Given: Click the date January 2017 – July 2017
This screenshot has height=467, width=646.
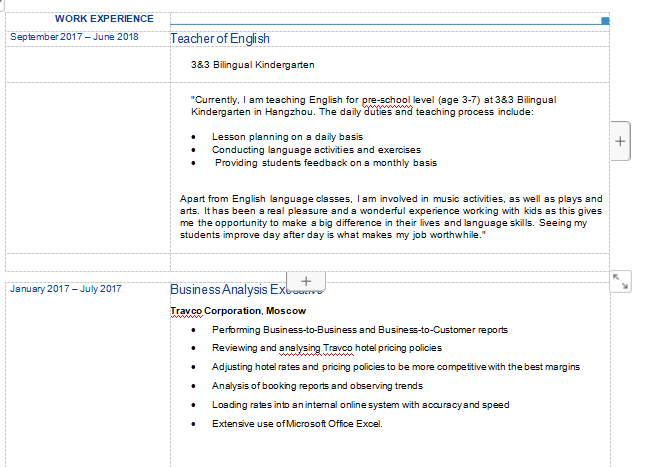Looking at the screenshot, I should (66, 289).
